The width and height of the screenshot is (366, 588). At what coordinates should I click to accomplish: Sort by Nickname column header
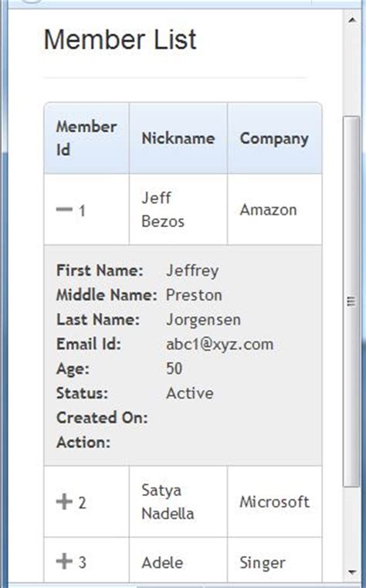[x=178, y=138]
